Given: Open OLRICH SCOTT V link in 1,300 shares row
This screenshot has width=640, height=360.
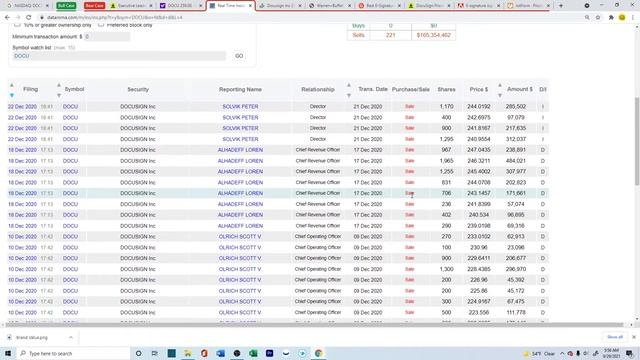Looking at the screenshot, I should coord(240,269).
